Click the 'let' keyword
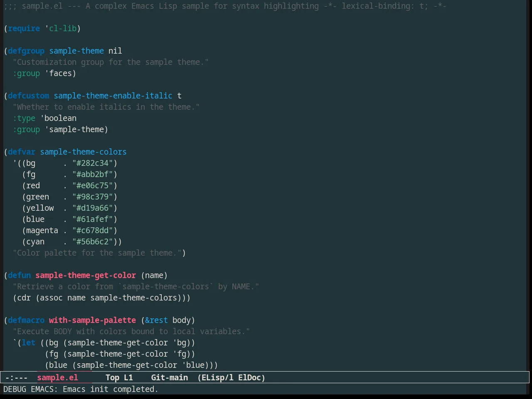 click(x=29, y=342)
